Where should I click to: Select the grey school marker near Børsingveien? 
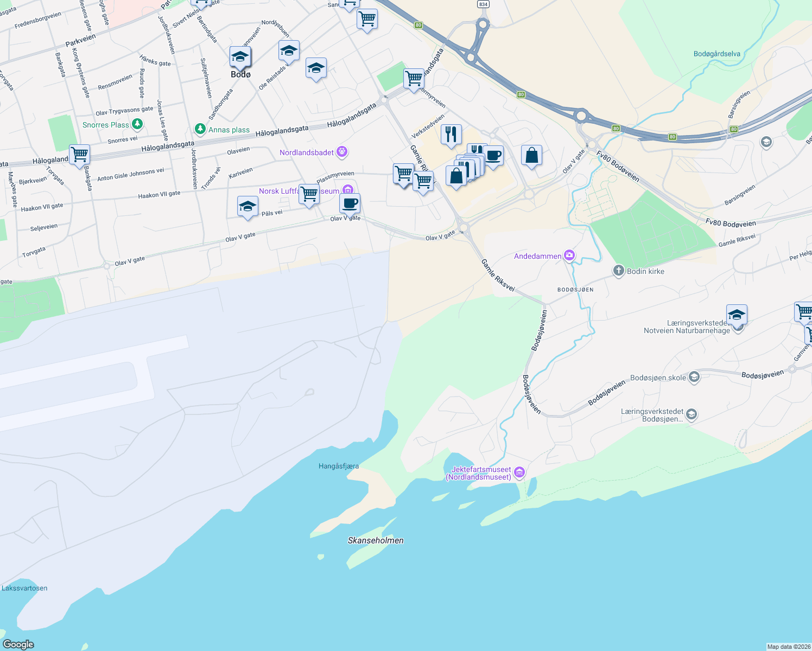tap(766, 143)
